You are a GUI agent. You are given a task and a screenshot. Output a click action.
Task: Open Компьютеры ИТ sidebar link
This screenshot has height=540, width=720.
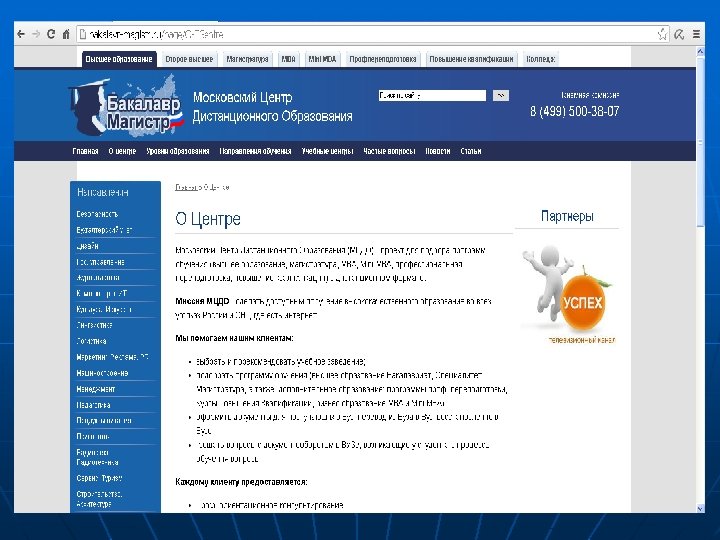102,293
